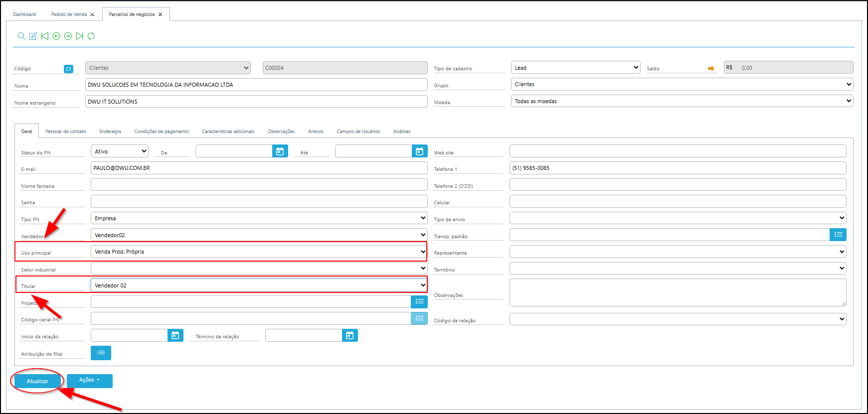Open the Ações menu button
The width and height of the screenshot is (868, 414).
click(x=90, y=381)
